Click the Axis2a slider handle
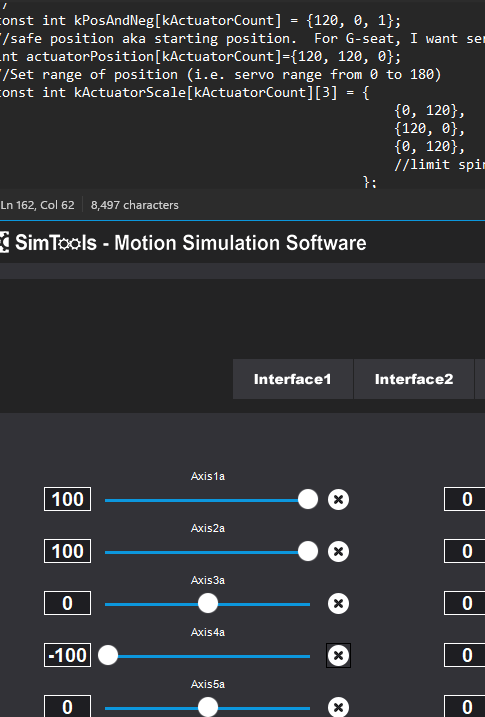485x717 pixels. click(308, 551)
